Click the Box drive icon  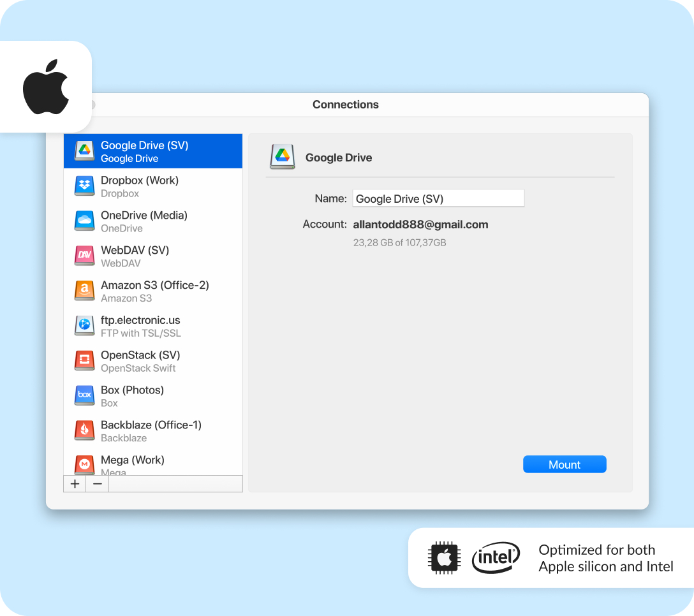pyautogui.click(x=85, y=396)
